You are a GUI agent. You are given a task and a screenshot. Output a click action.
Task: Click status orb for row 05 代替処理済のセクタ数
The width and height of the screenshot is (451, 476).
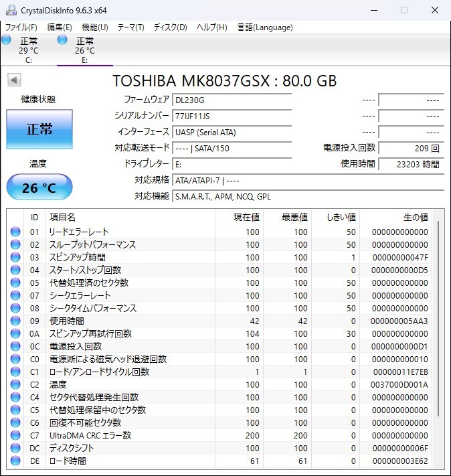15,283
